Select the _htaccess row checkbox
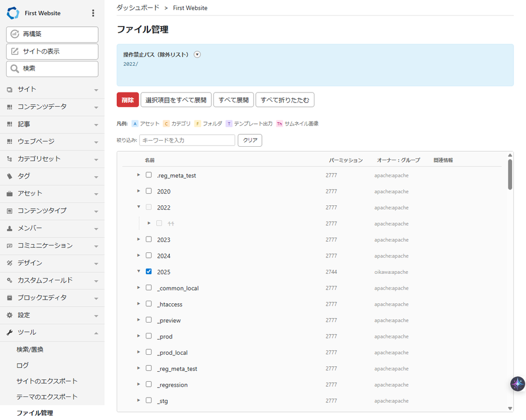The image size is (526, 420). pos(148,304)
